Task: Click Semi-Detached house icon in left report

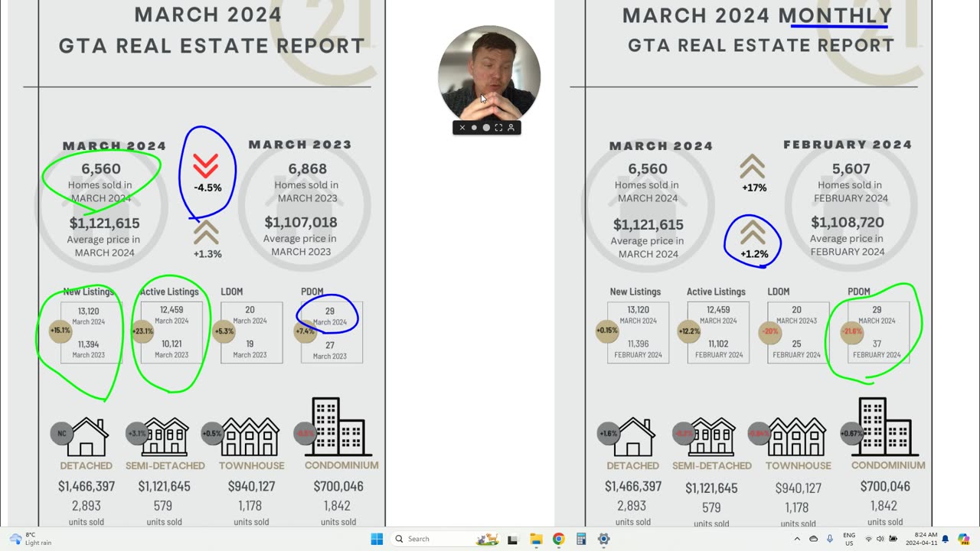Action: coord(165,436)
